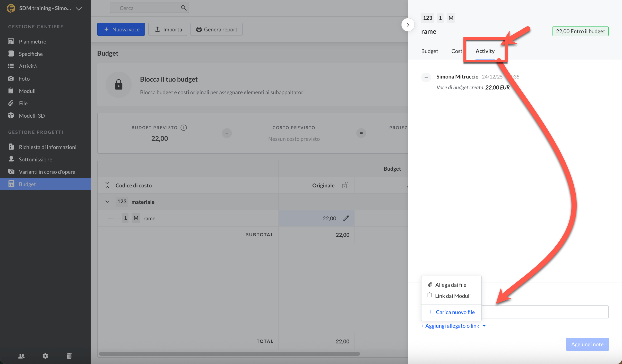Click the trash icon in the sidebar footer

pos(69,356)
